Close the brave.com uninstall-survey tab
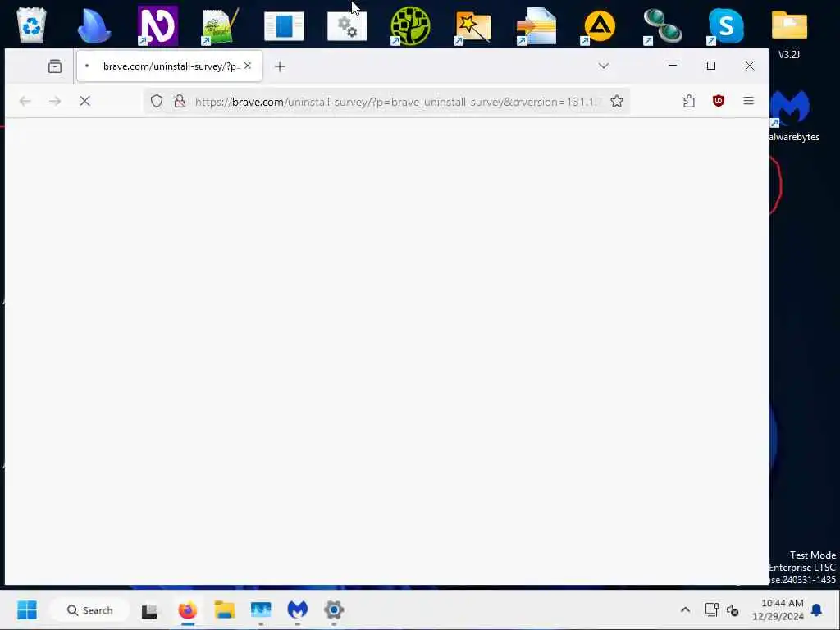The height and width of the screenshot is (630, 840). 248,66
